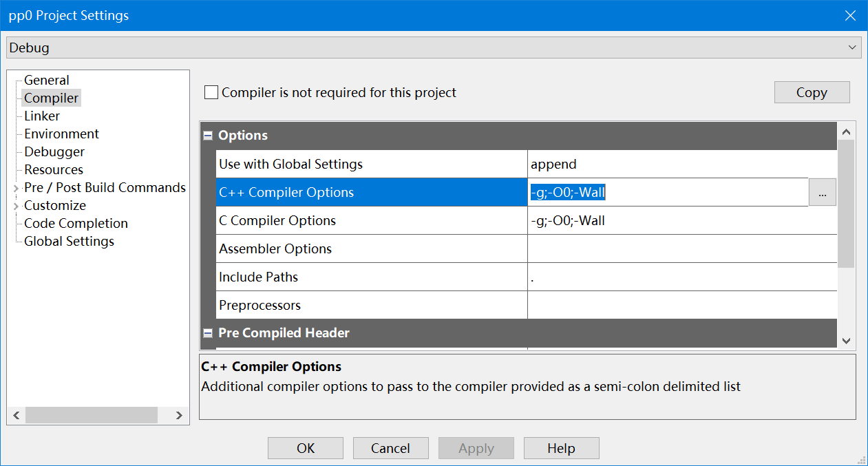Select the Include Paths value cell
The width and height of the screenshot is (868, 466).
681,277
